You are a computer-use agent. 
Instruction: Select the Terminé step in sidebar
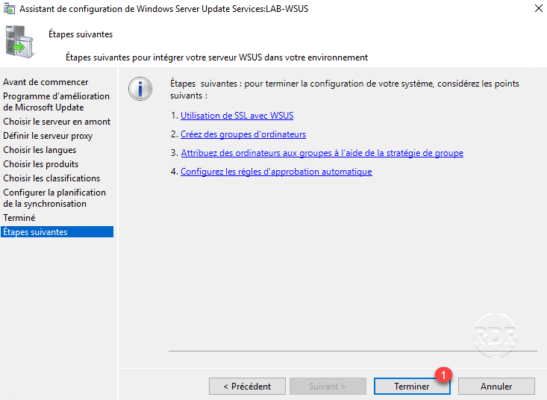pyautogui.click(x=19, y=218)
